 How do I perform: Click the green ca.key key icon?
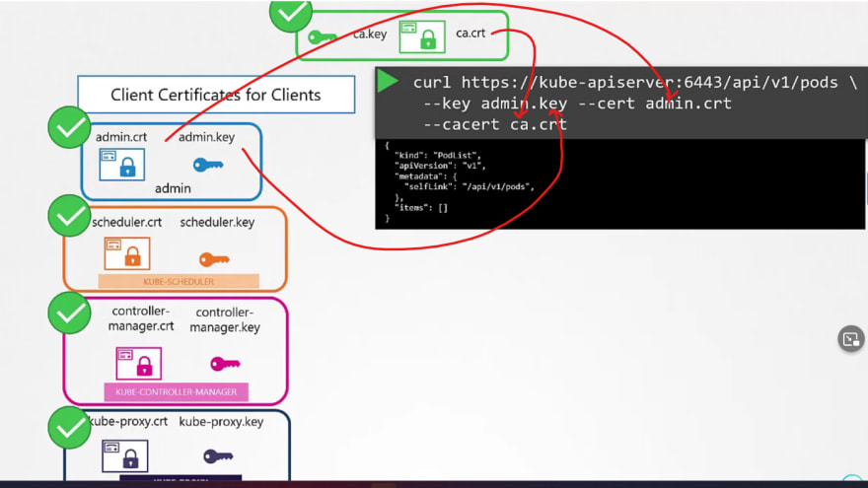pos(322,37)
